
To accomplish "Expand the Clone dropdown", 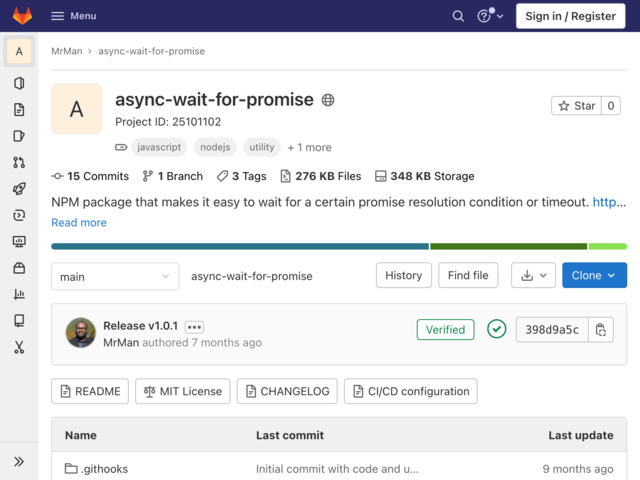I will (x=594, y=276).
